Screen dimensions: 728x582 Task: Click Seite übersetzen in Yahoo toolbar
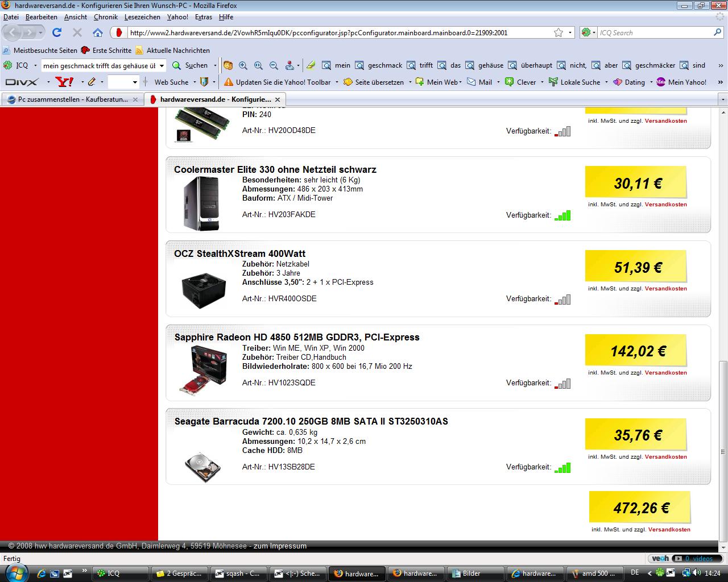coord(374,82)
